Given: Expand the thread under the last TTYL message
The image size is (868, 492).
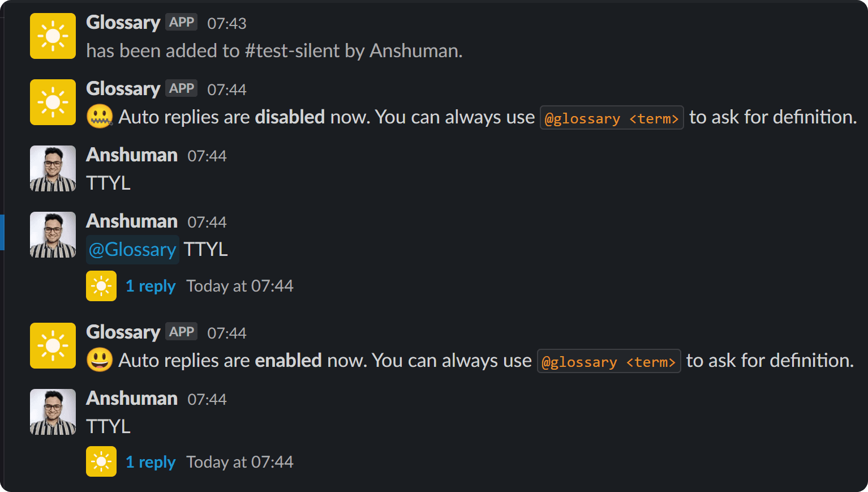Looking at the screenshot, I should 151,461.
